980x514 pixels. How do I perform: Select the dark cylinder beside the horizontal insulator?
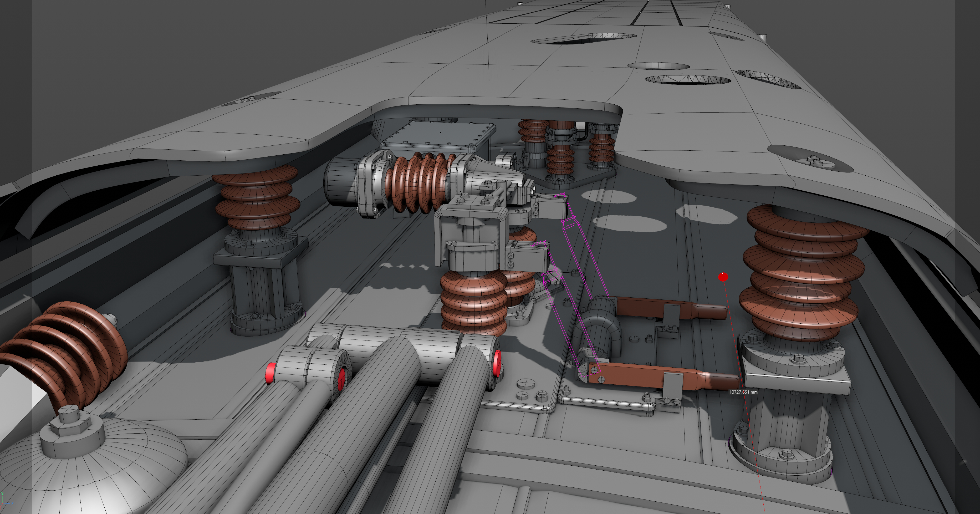click(340, 182)
